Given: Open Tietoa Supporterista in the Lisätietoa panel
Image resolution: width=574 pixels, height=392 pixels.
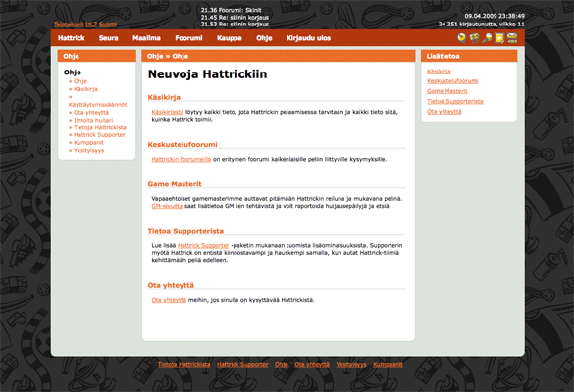Looking at the screenshot, I should 454,101.
